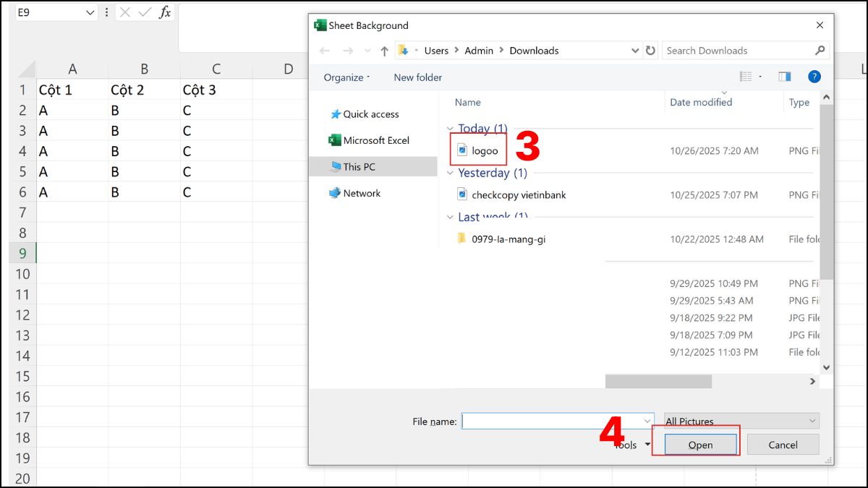Image resolution: width=868 pixels, height=488 pixels.
Task: Click the Up one level arrow icon
Action: [x=385, y=51]
